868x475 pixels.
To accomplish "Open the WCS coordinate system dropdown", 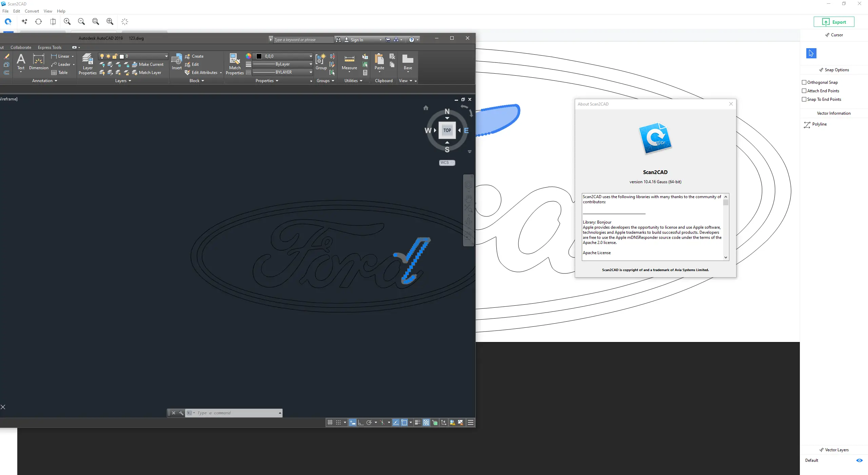I will [447, 163].
